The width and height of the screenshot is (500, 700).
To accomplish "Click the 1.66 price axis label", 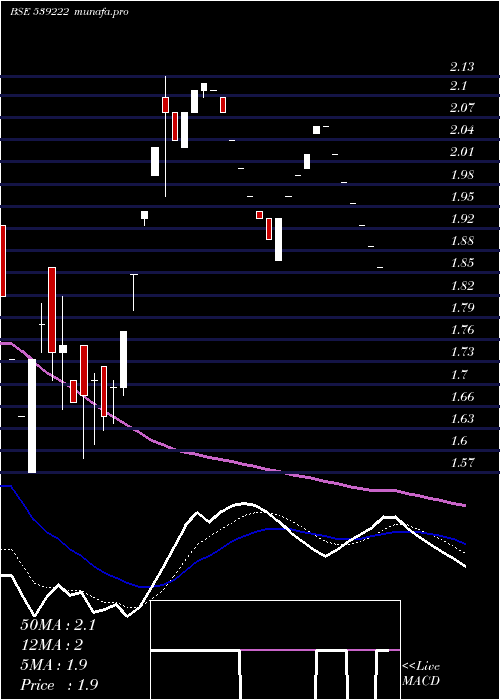I will (x=462, y=396).
